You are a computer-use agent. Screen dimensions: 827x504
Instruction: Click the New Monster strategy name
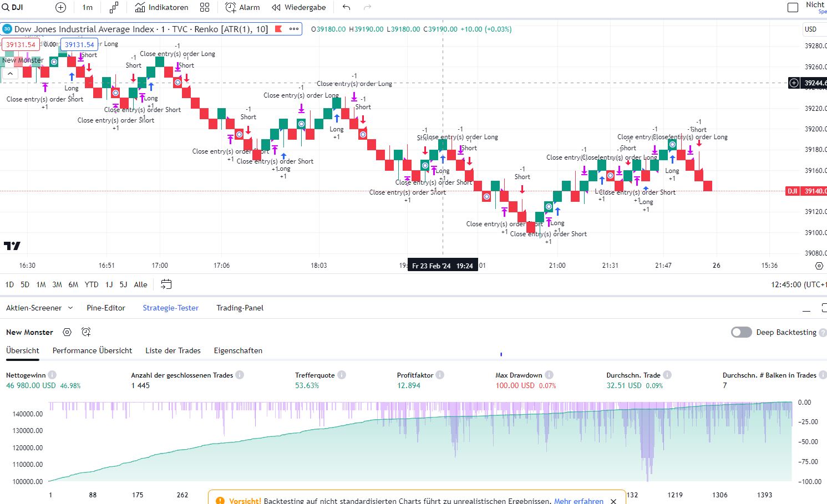(x=29, y=332)
